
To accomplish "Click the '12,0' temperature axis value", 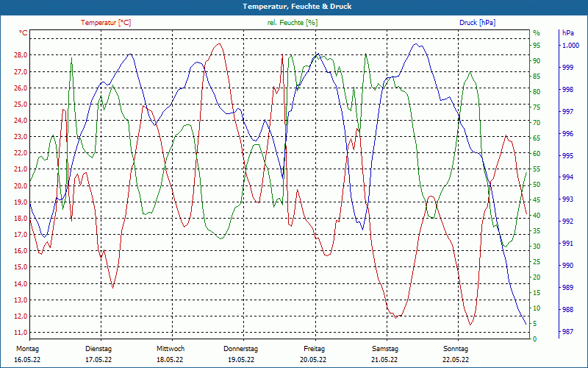I will [21, 316].
